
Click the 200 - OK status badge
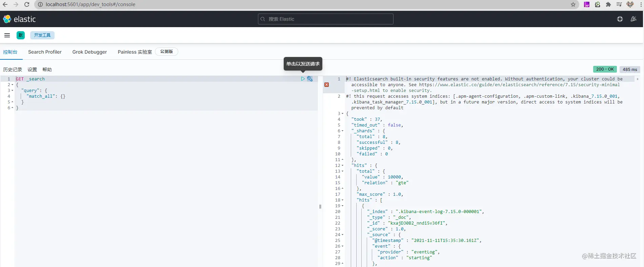[605, 69]
